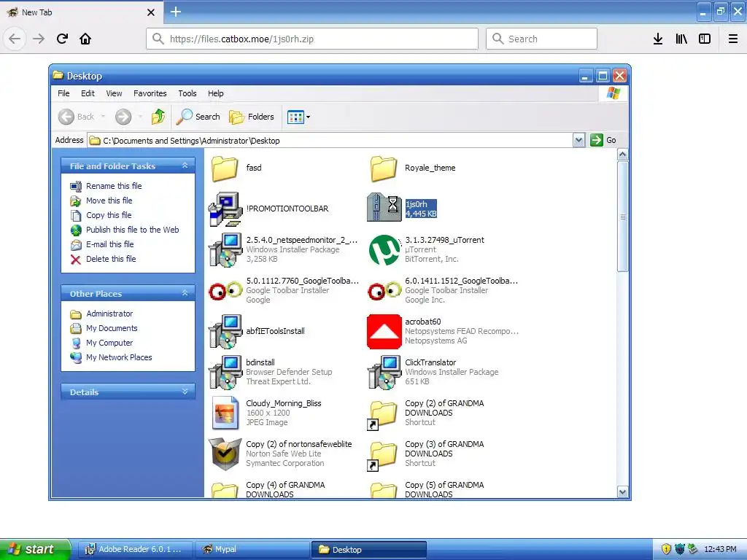Viewport: 747px width, 560px height.
Task: Open a new browser tab with plus
Action: coord(176,12)
